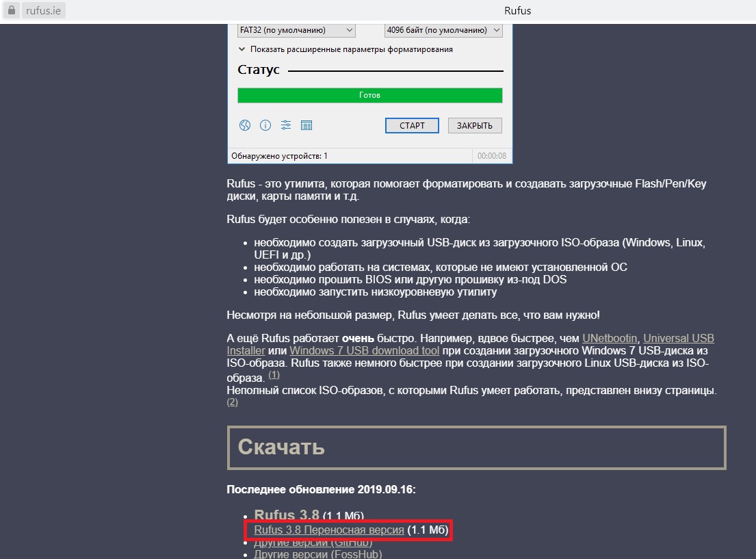Viewport: 756px width, 559px height.
Task: Click the green Готов progress bar
Action: tap(370, 95)
